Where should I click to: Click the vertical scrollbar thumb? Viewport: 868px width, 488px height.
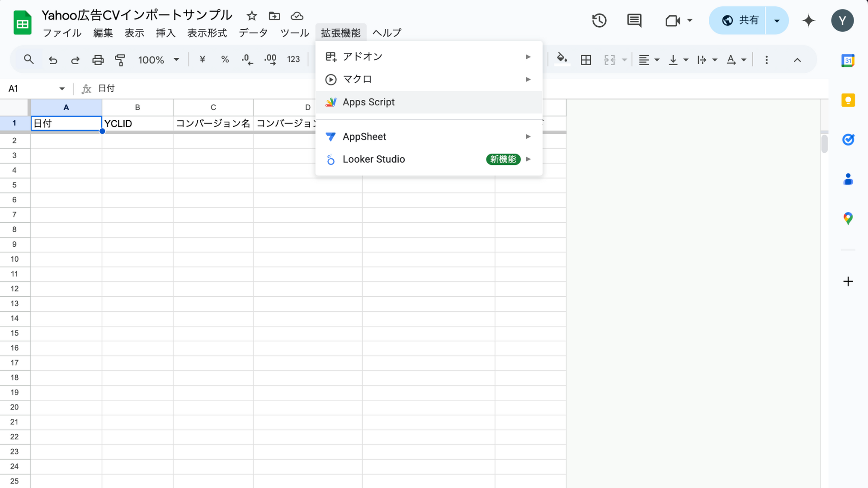point(825,144)
